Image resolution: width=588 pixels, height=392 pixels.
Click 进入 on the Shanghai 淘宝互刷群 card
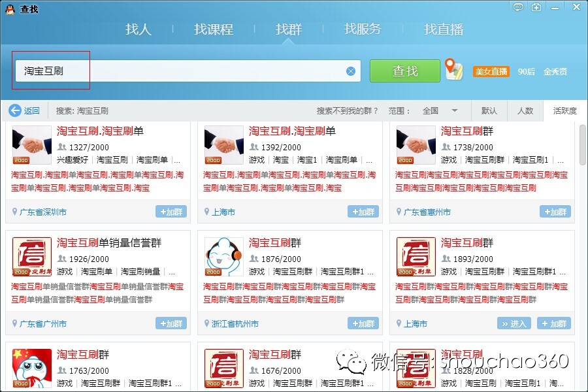click(514, 323)
